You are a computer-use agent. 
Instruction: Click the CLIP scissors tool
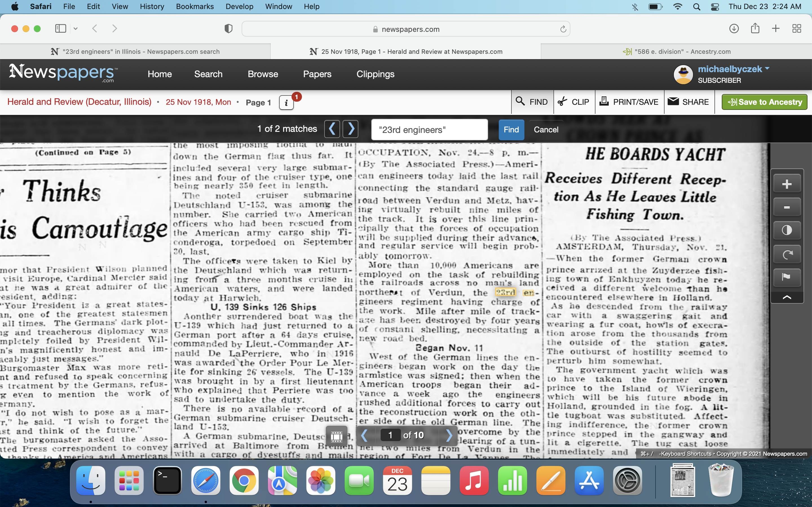pyautogui.click(x=574, y=102)
